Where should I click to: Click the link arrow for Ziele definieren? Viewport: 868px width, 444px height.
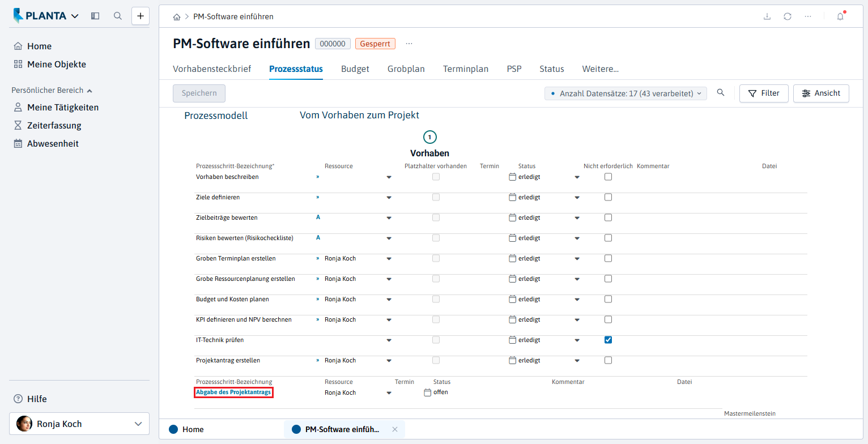tap(318, 197)
